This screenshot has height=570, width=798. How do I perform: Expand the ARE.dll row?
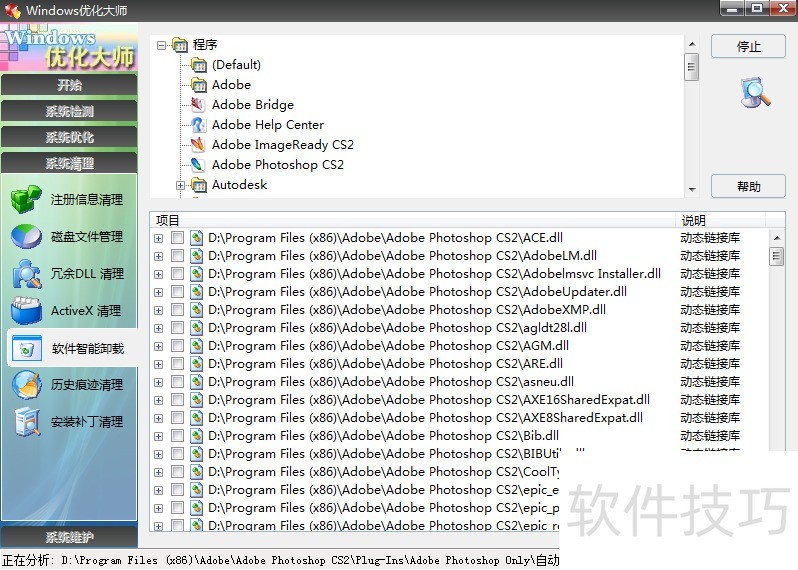pos(158,364)
